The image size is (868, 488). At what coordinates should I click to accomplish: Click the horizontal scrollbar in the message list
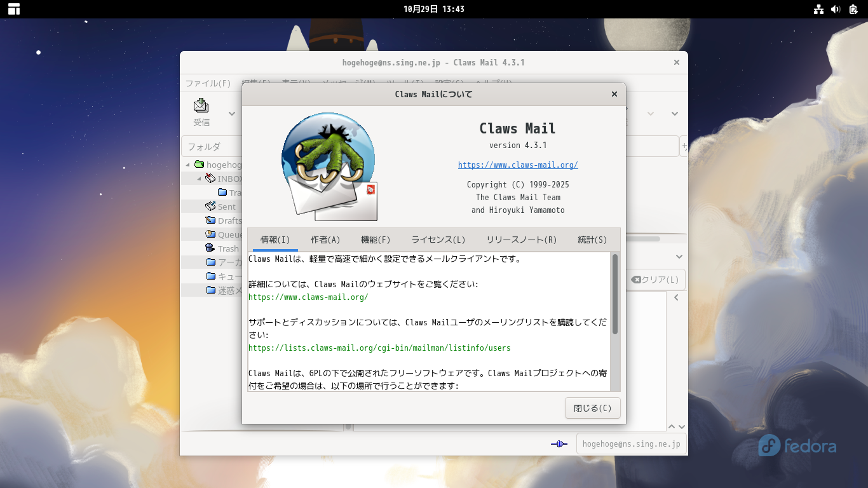pyautogui.click(x=642, y=239)
